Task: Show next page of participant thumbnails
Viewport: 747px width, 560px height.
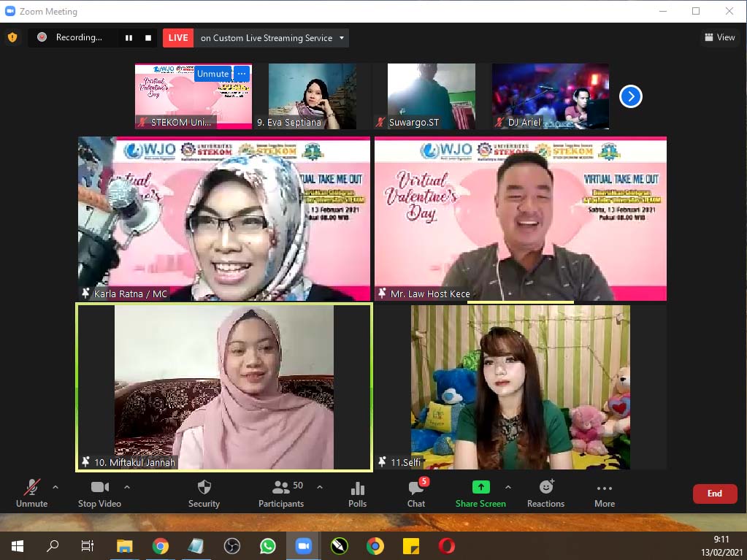Action: (631, 96)
